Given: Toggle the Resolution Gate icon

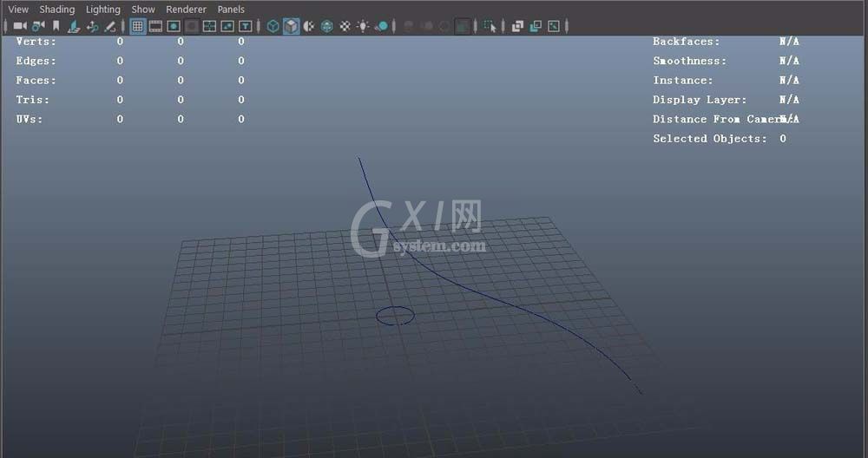Looking at the screenshot, I should tap(174, 26).
